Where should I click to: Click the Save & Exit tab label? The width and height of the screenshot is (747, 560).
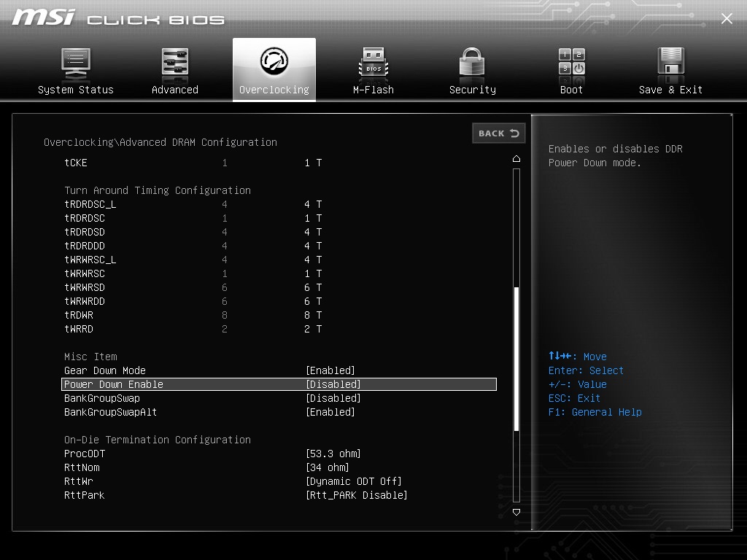pyautogui.click(x=671, y=90)
